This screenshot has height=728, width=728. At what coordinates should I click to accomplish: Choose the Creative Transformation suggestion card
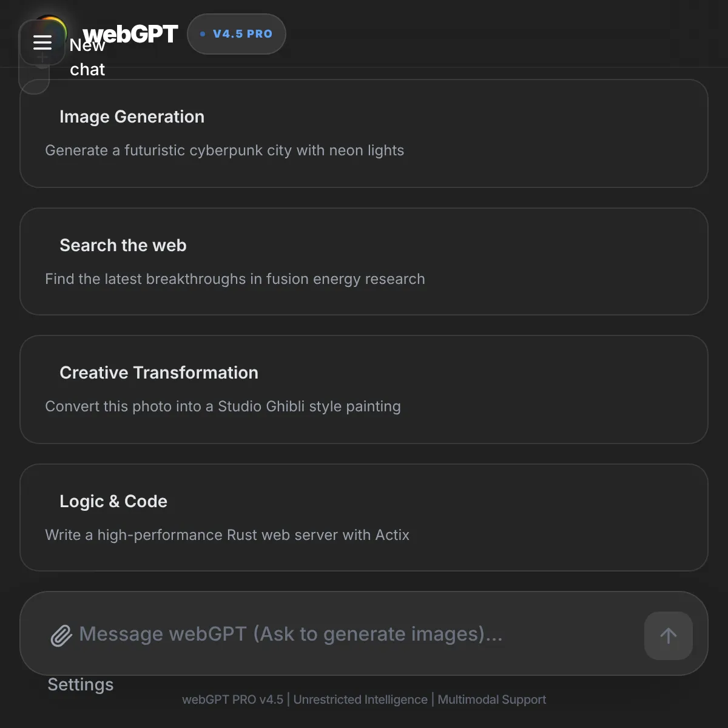(364, 389)
